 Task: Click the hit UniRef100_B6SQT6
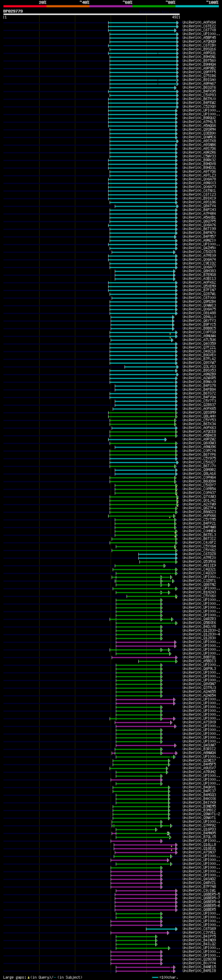click(x=199, y=88)
